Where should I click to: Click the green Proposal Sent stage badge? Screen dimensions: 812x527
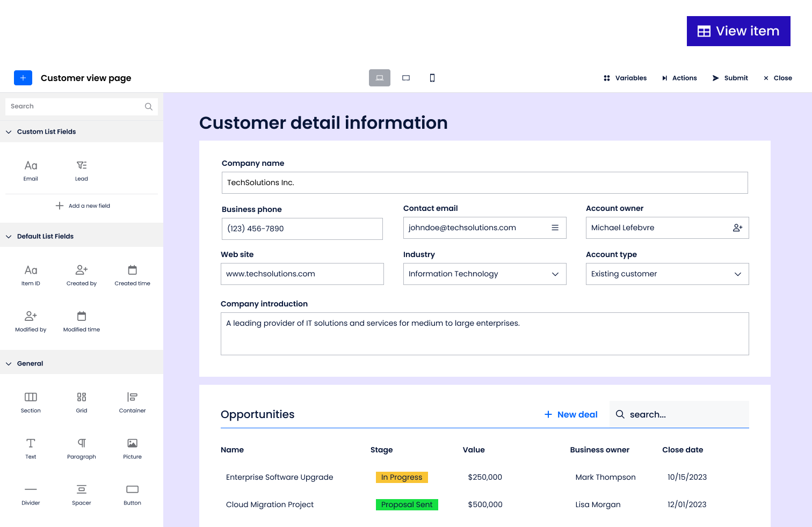pos(407,504)
